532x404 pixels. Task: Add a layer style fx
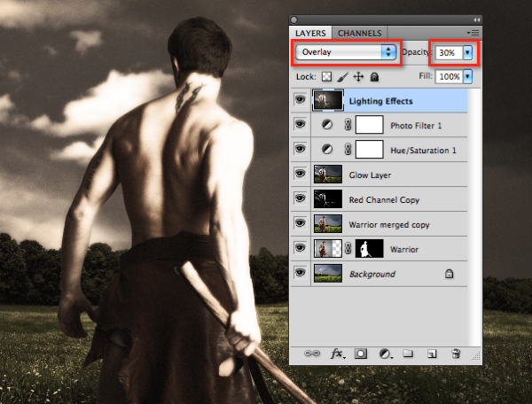337,353
